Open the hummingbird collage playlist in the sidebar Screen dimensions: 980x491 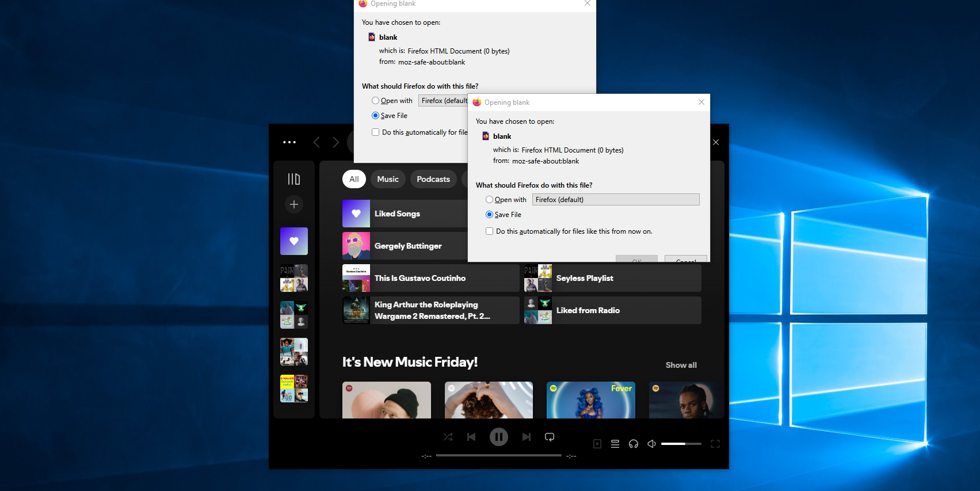coord(294,315)
